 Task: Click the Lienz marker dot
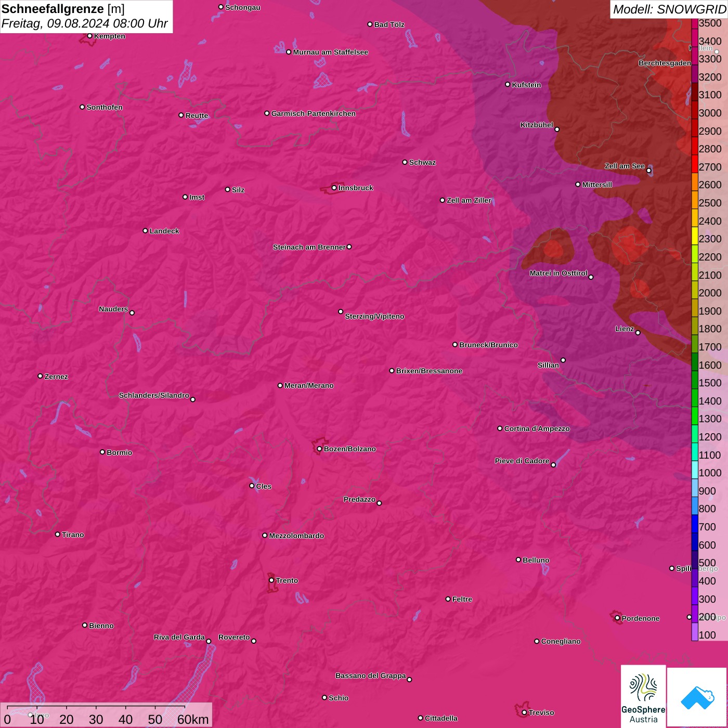coord(638,333)
